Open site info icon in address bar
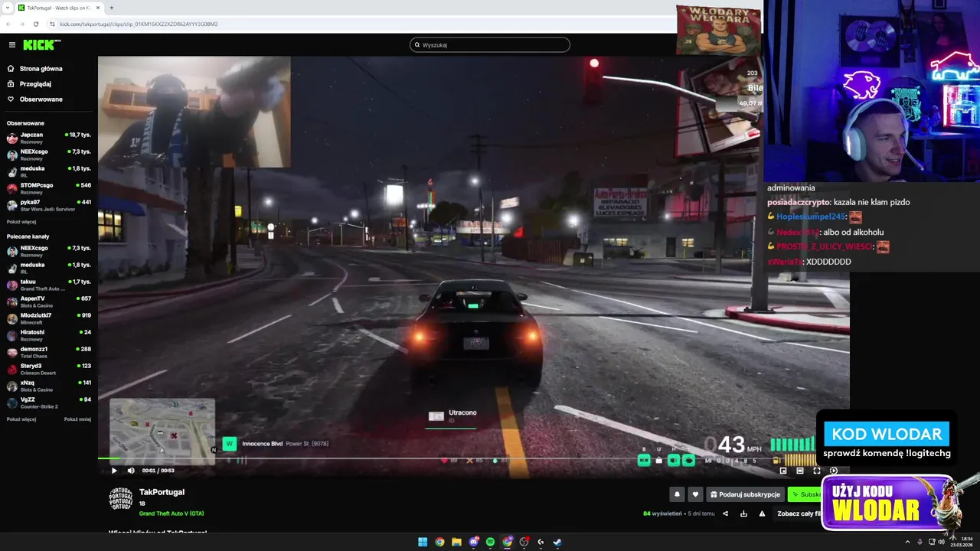Image resolution: width=980 pixels, height=551 pixels. [x=52, y=24]
